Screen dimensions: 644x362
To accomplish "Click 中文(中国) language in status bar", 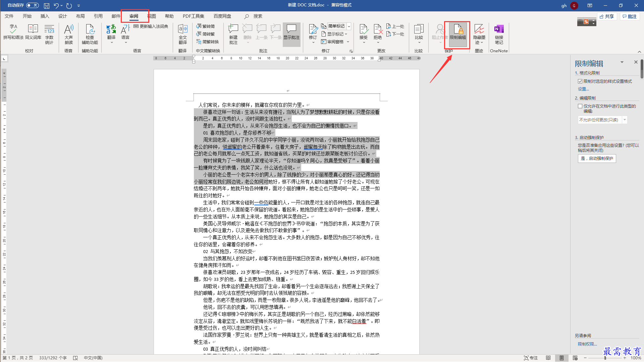I will (x=93, y=358).
